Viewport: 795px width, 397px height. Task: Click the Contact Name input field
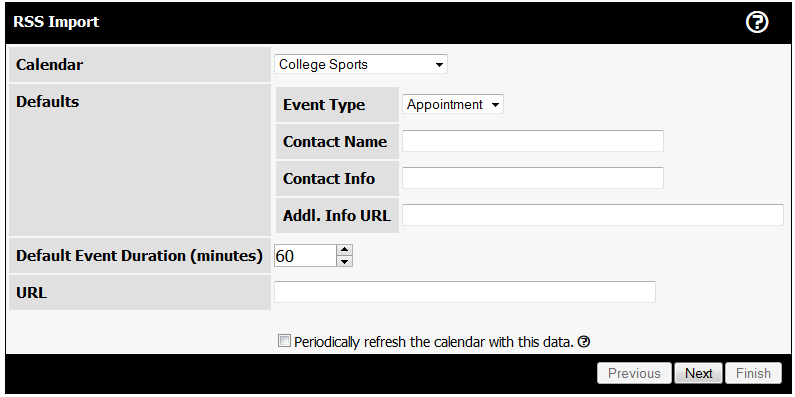click(x=533, y=141)
